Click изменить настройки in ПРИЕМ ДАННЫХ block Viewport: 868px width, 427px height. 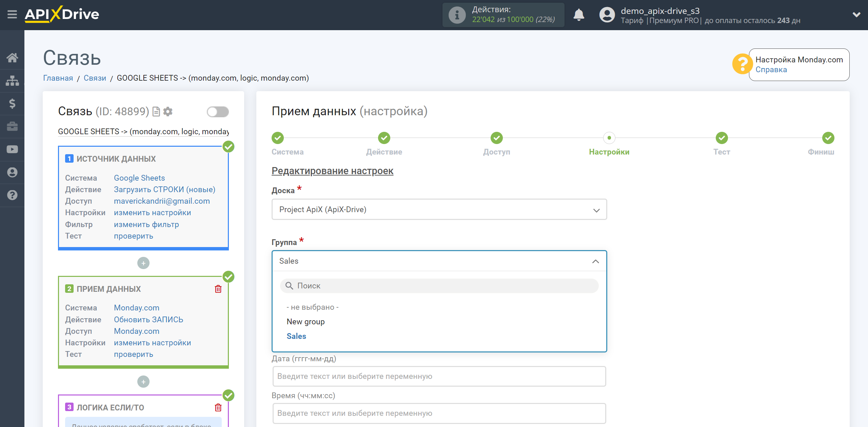[153, 343]
